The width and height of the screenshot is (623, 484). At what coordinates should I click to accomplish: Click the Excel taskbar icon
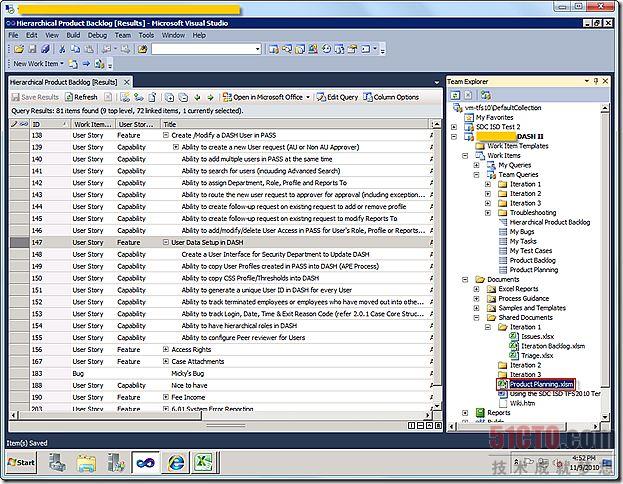coord(203,463)
